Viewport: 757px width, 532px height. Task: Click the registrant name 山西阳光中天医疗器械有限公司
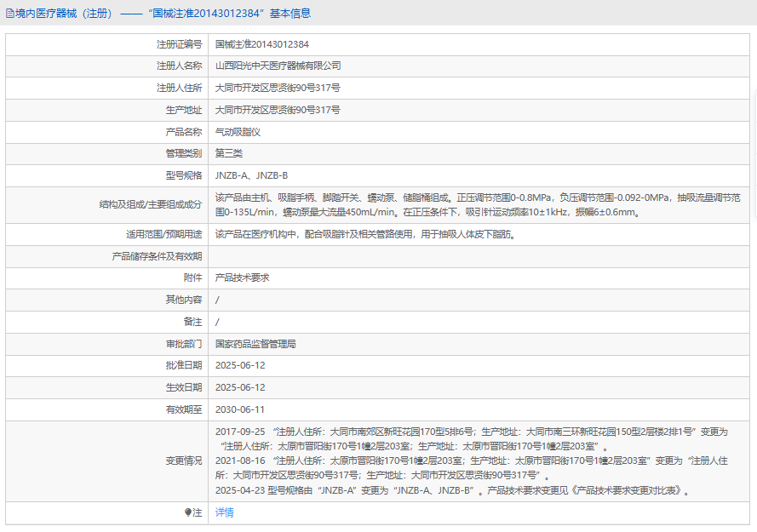pyautogui.click(x=278, y=66)
